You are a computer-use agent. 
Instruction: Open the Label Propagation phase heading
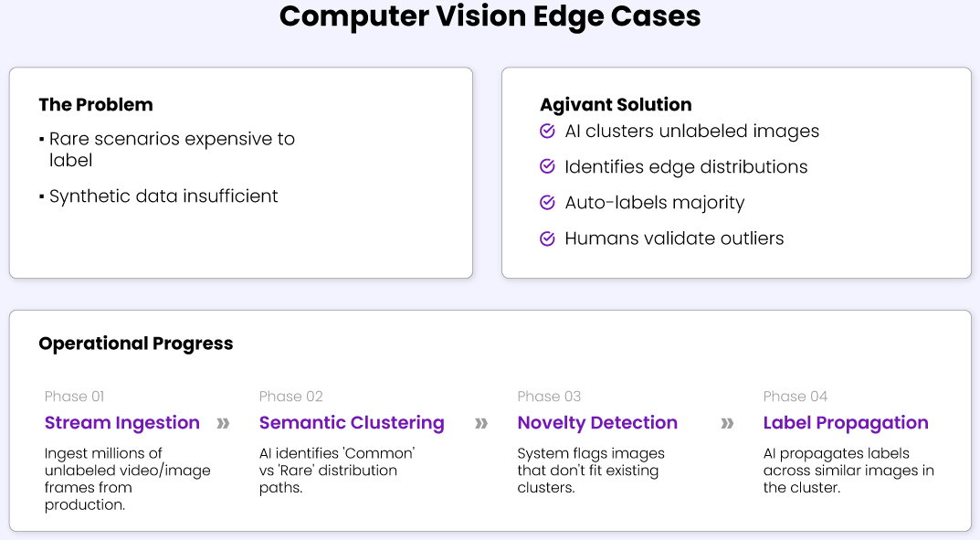[846, 423]
